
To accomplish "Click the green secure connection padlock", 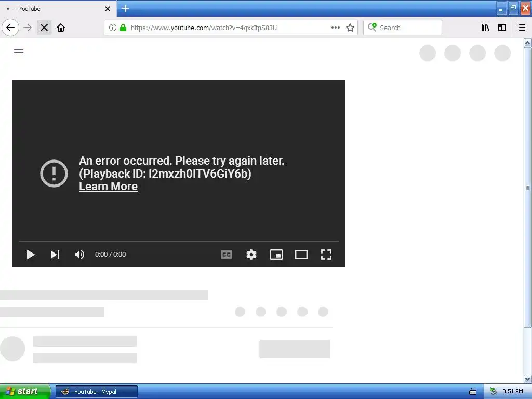I will [123, 28].
